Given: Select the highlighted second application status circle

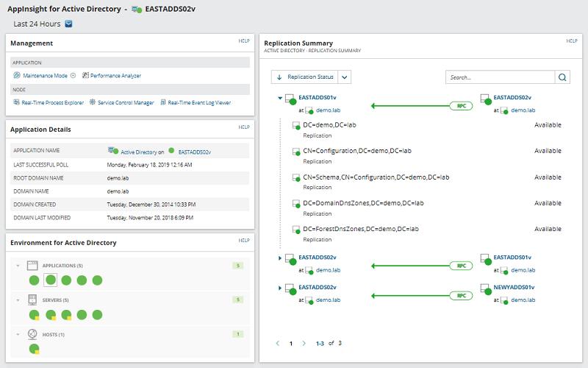Looking at the screenshot, I should tap(51, 280).
